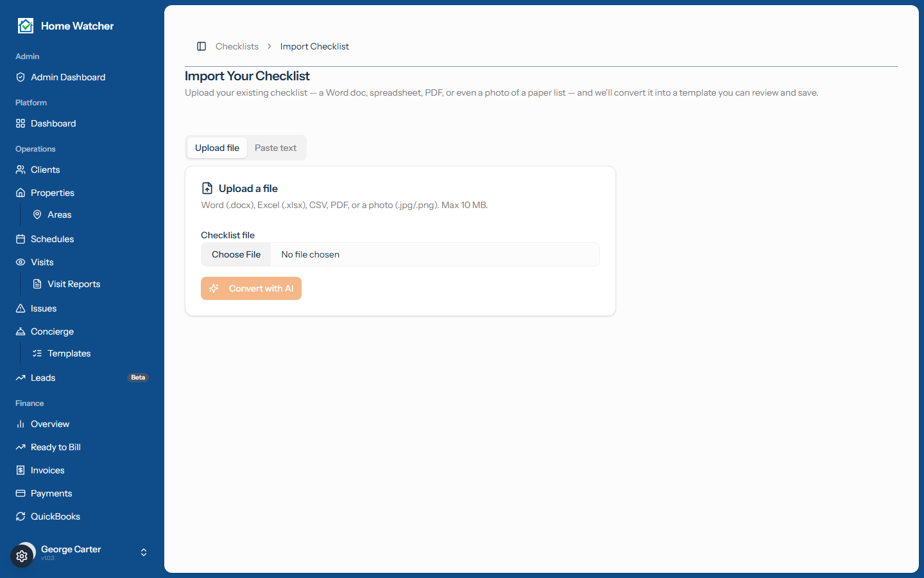Open Invoices page
This screenshot has width=924, height=578.
[82, 470]
